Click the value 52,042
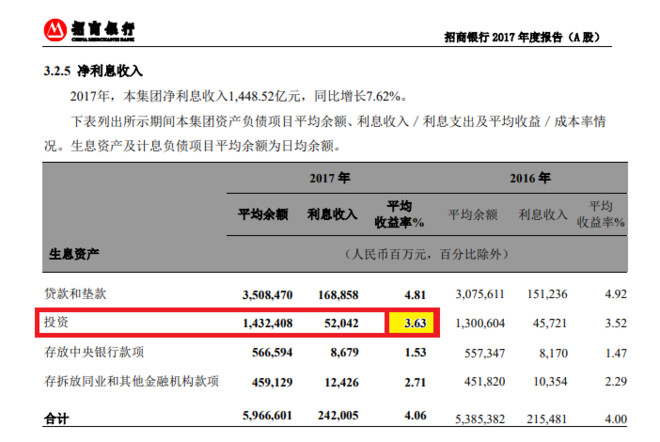The height and width of the screenshot is (442, 660). pos(341,323)
